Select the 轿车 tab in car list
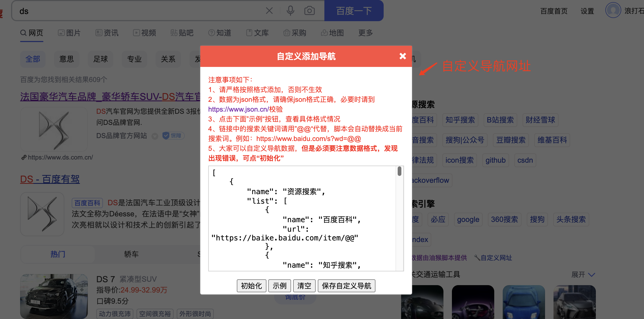The image size is (644, 319). click(x=131, y=254)
